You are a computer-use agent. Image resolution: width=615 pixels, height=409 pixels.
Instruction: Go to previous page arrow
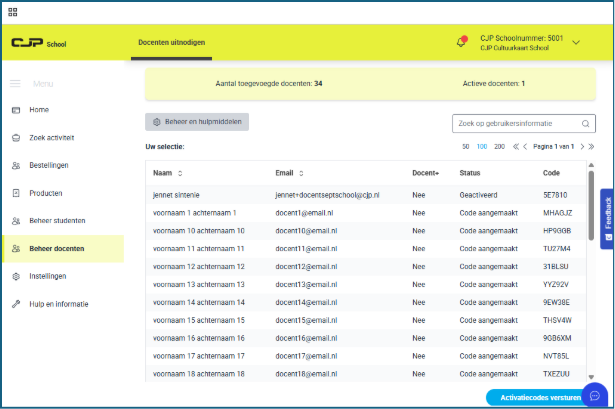[x=525, y=146]
